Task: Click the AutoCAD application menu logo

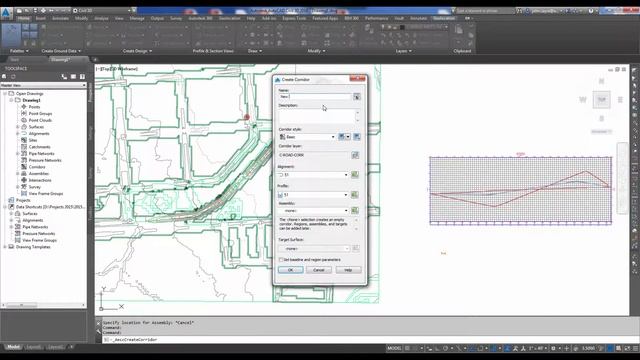Action: (6, 13)
